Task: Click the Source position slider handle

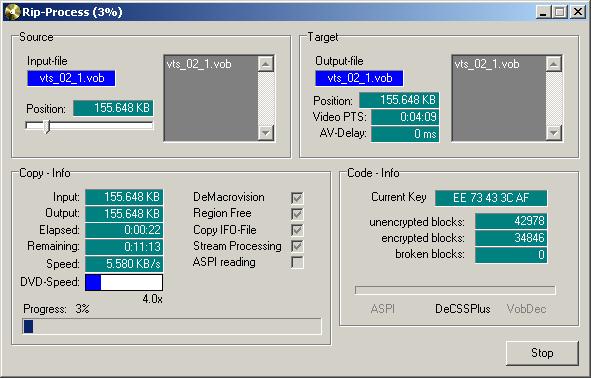Action: [47, 126]
